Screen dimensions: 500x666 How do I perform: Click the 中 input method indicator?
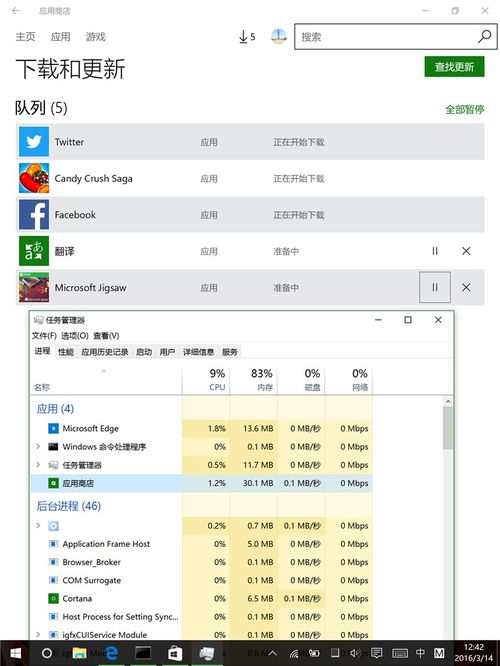tap(420, 653)
